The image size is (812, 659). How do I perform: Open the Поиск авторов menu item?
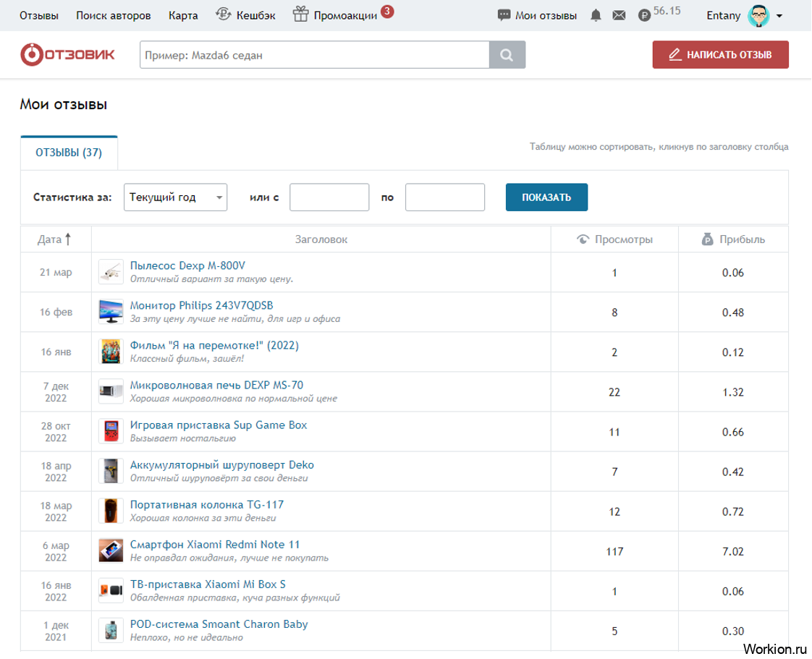click(x=114, y=15)
